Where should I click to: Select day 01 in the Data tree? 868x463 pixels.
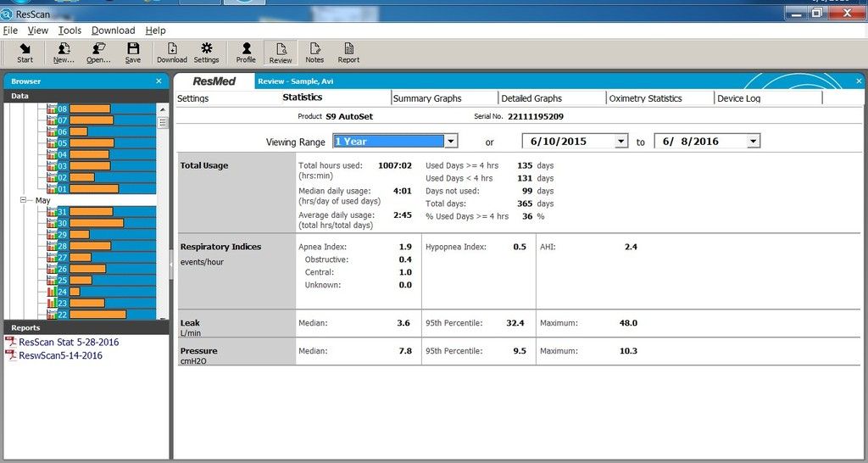102,189
